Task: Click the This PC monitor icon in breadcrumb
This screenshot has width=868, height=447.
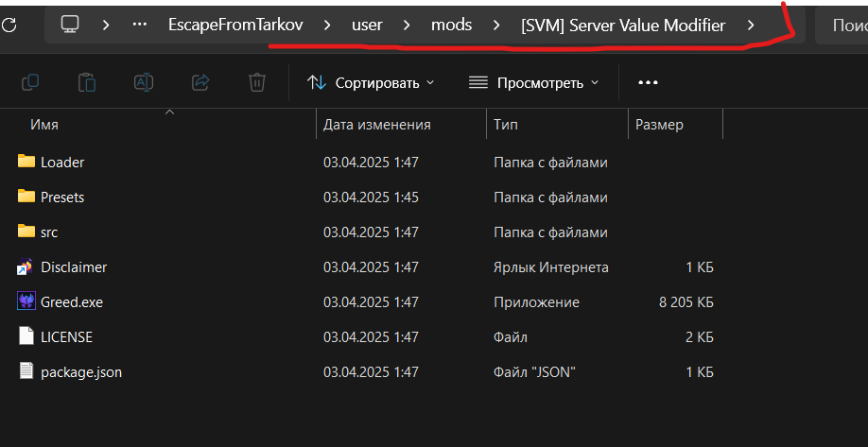Action: click(x=70, y=25)
